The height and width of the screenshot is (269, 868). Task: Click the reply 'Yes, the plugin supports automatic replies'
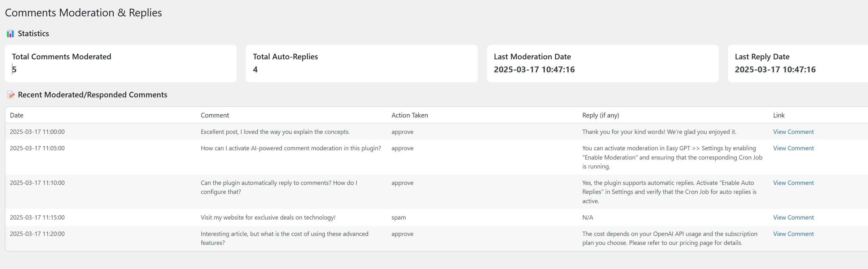(669, 192)
